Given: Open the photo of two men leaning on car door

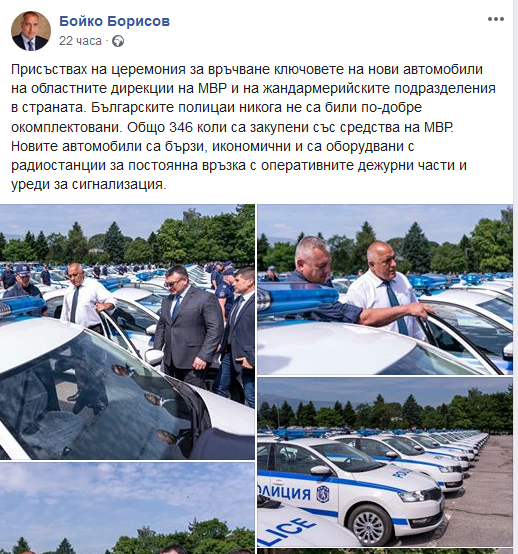Looking at the screenshot, I should 385,289.
